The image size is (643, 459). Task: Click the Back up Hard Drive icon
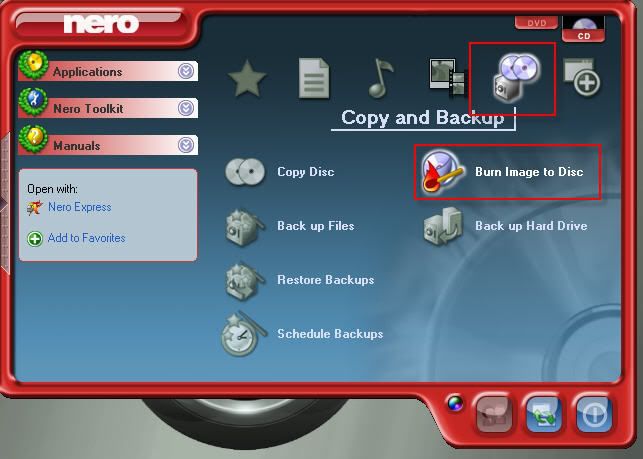pyautogui.click(x=443, y=226)
